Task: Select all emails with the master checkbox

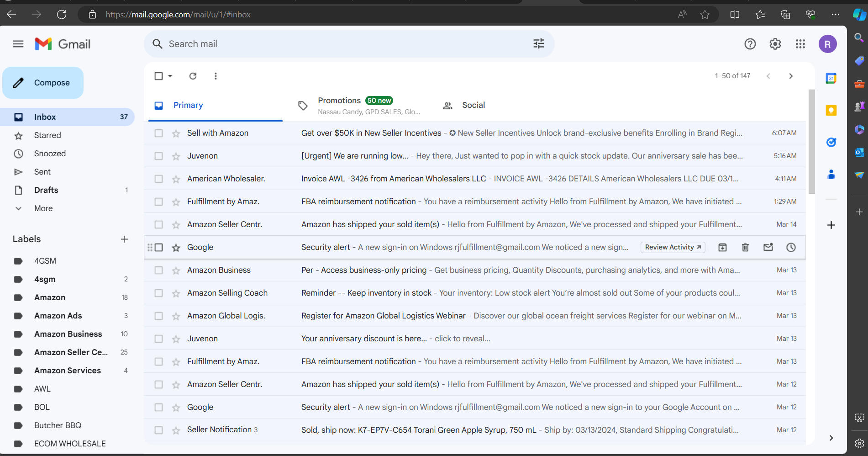Action: click(158, 76)
